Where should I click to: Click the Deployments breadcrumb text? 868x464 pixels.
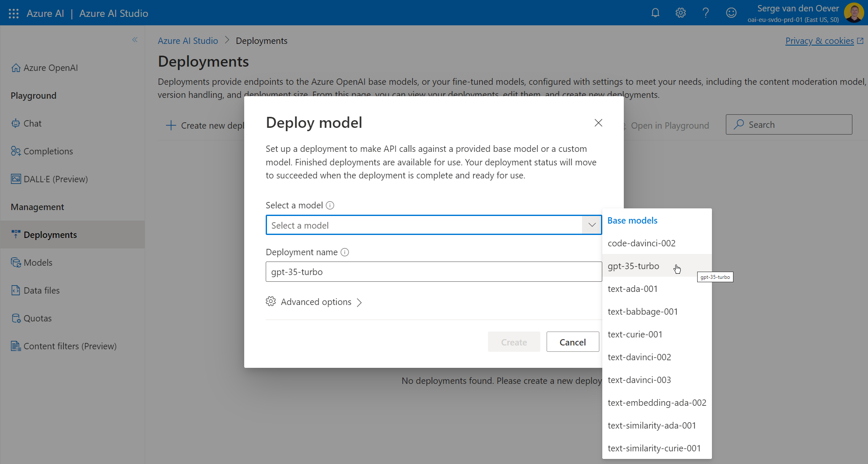[261, 40]
